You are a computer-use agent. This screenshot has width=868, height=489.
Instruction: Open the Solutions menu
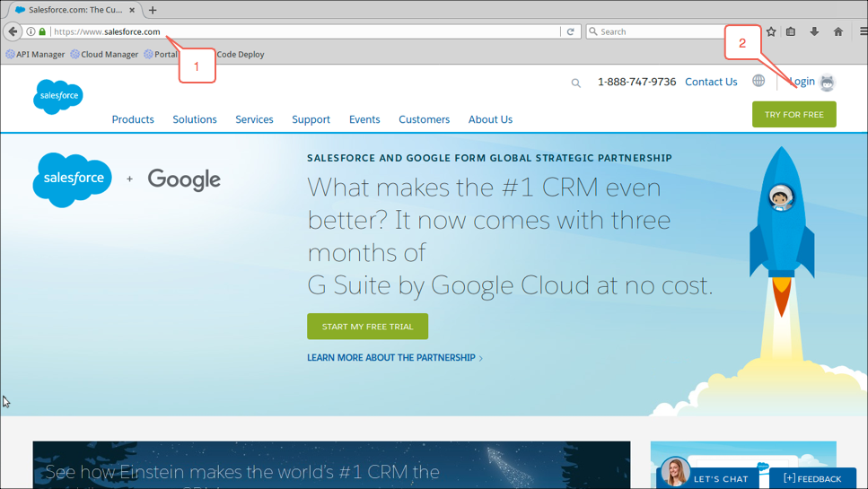[194, 119]
